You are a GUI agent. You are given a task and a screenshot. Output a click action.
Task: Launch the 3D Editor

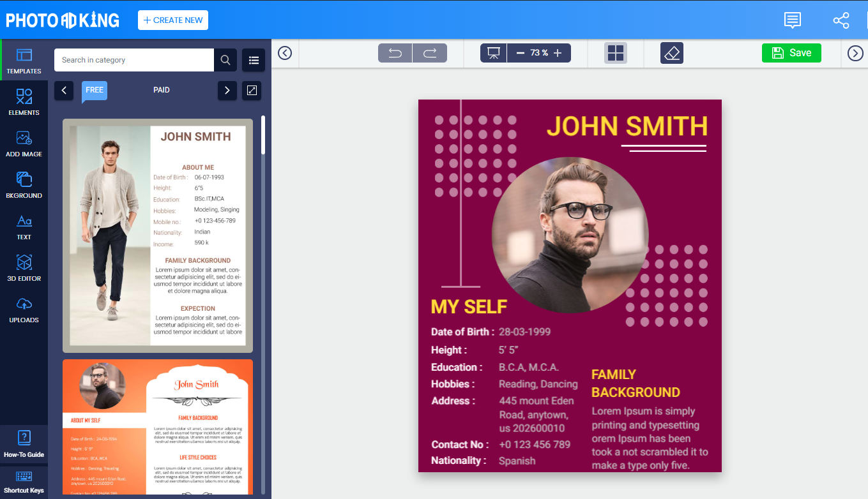pos(24,268)
